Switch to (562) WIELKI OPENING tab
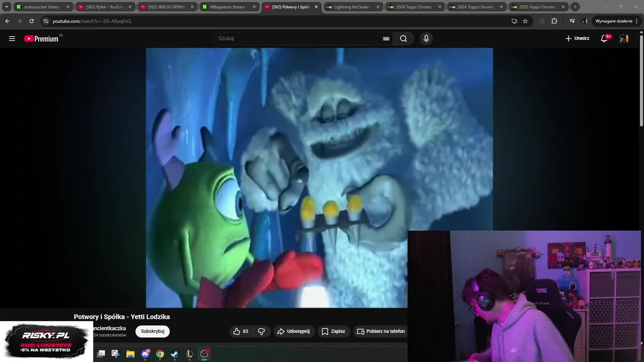This screenshot has height=362, width=644. (x=167, y=7)
